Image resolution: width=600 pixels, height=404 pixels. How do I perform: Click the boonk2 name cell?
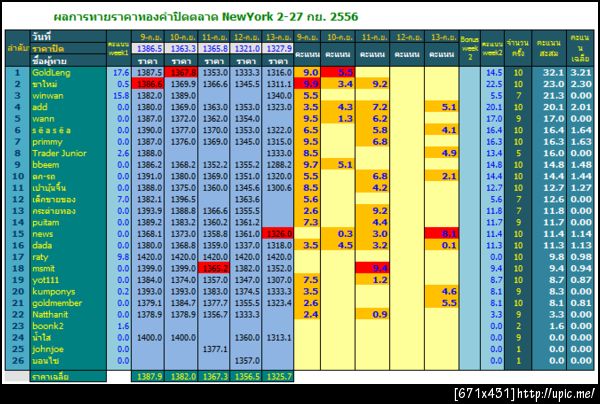click(68, 326)
